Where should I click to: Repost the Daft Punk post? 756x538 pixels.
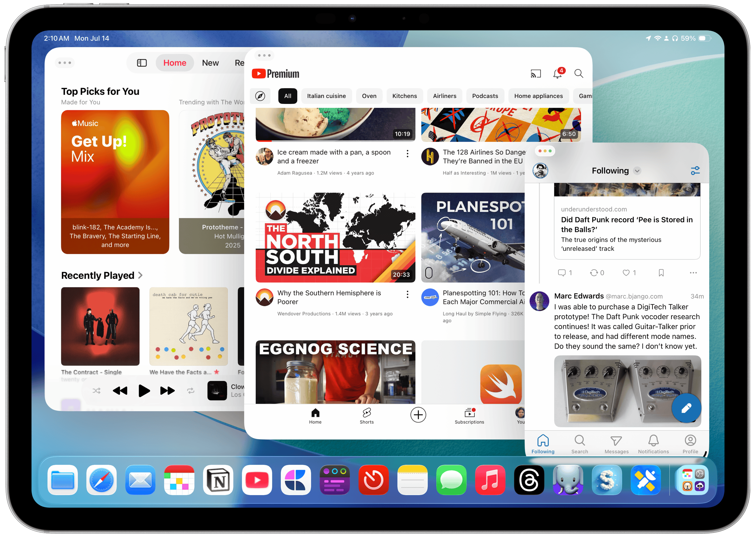[x=596, y=273]
